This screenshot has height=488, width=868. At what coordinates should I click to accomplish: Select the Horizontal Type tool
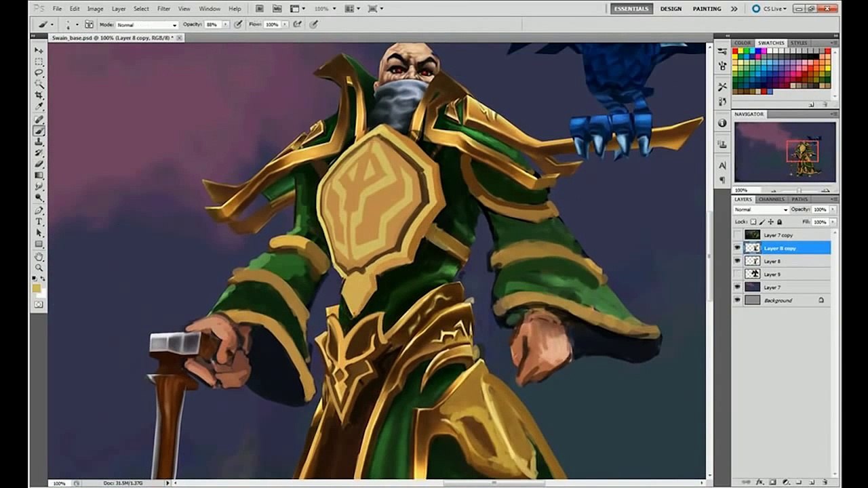coord(39,222)
